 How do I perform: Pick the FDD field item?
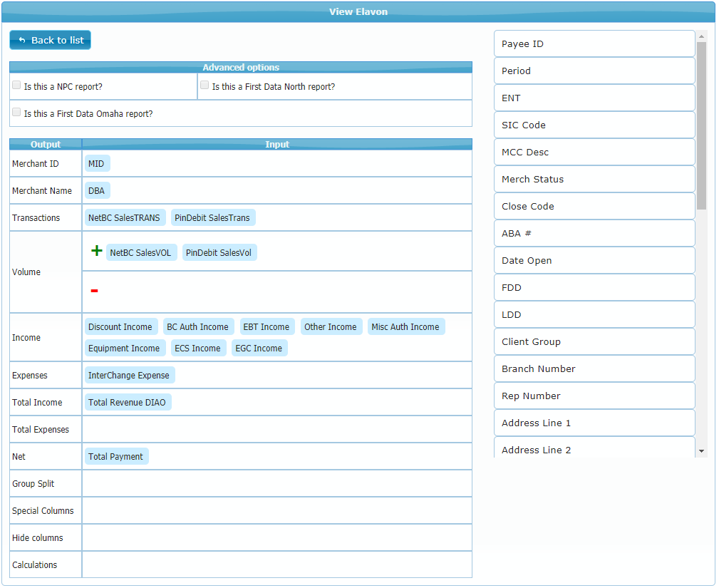click(x=594, y=287)
